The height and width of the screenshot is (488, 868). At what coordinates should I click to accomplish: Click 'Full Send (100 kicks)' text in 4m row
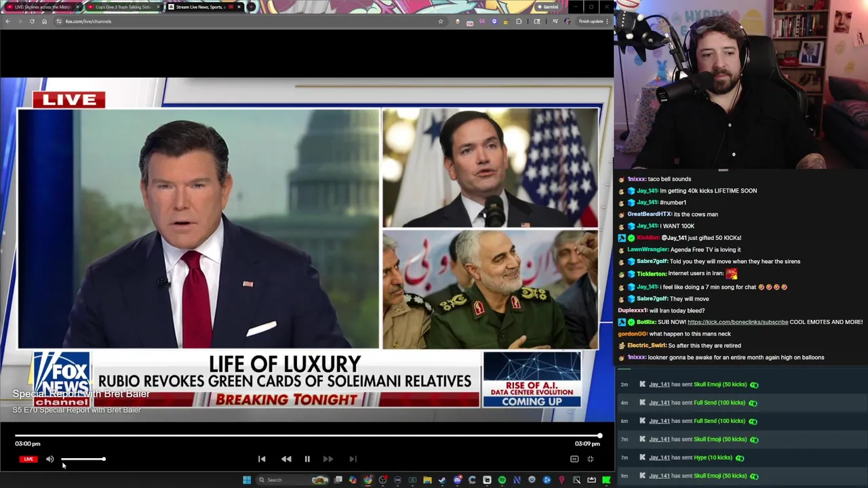pyautogui.click(x=719, y=403)
